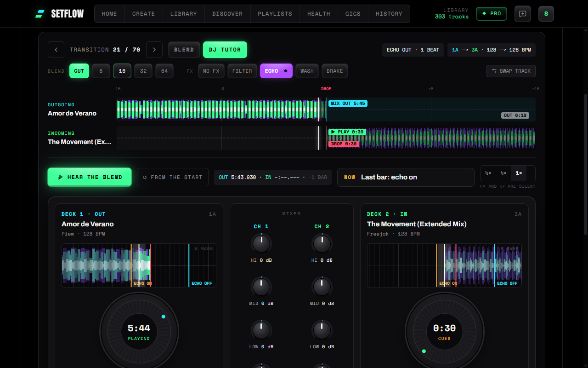Screen dimensions: 588x368
Task: Navigate to Library
Action: point(184,14)
